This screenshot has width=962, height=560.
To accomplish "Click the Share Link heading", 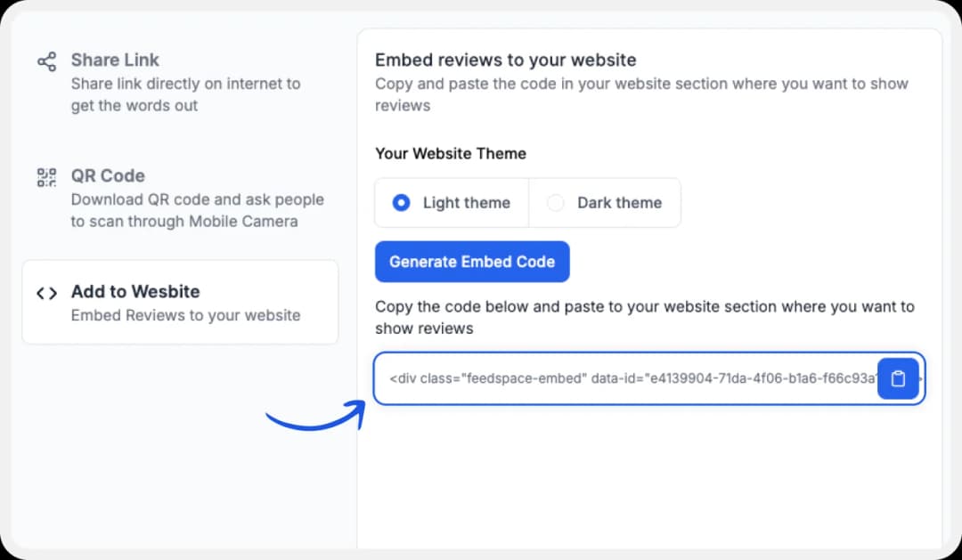I will [115, 60].
